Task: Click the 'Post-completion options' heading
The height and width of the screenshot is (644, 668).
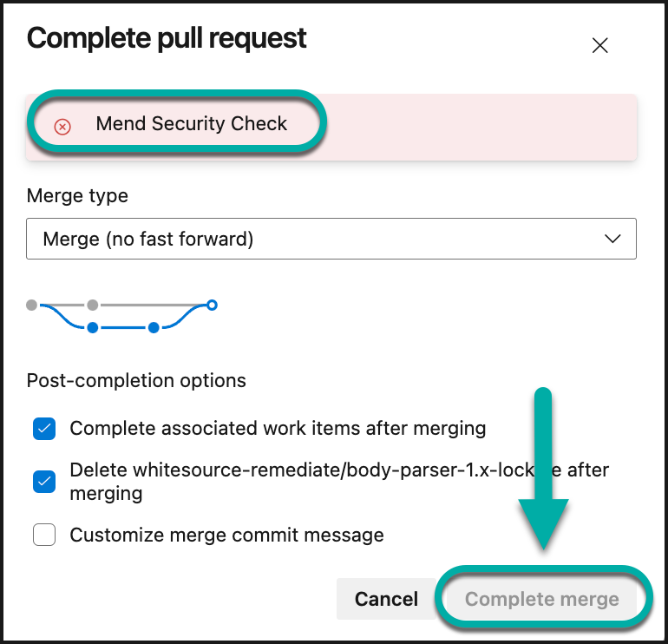Action: [136, 380]
